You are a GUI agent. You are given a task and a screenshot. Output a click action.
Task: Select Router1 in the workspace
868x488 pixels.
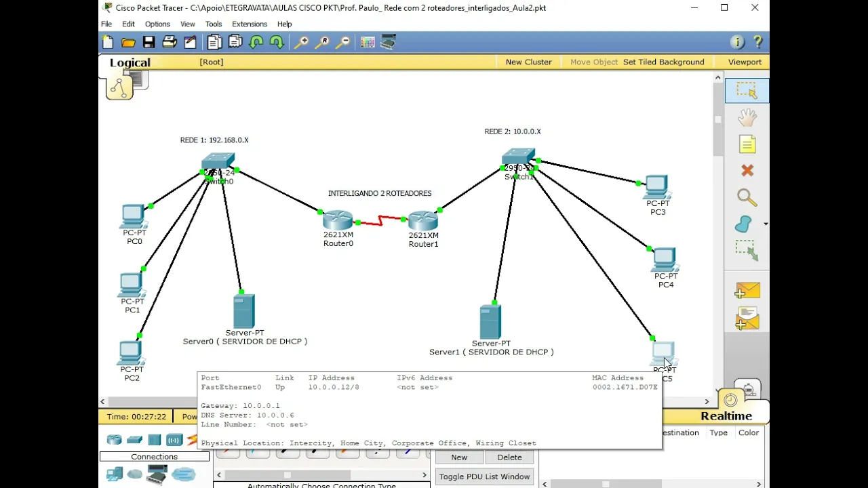click(x=423, y=221)
